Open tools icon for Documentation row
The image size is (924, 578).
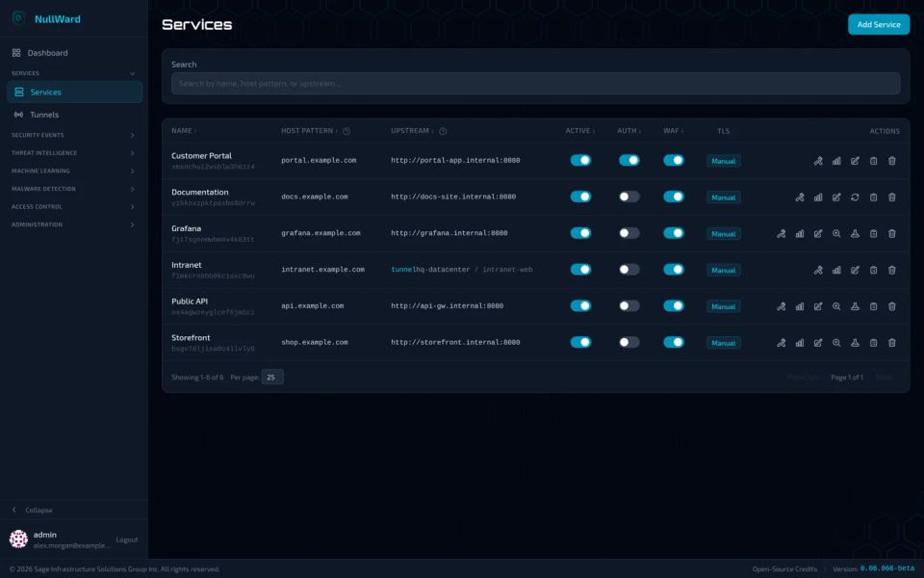(800, 197)
